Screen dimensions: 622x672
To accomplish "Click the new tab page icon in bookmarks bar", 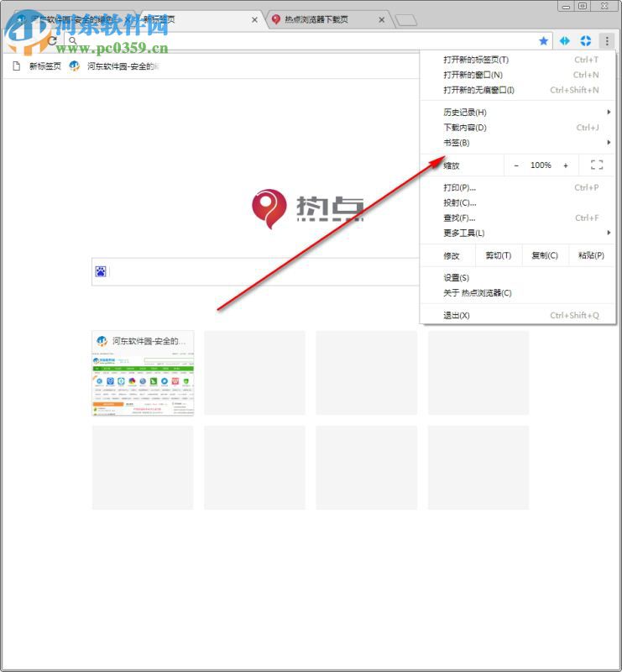I will click(x=17, y=66).
